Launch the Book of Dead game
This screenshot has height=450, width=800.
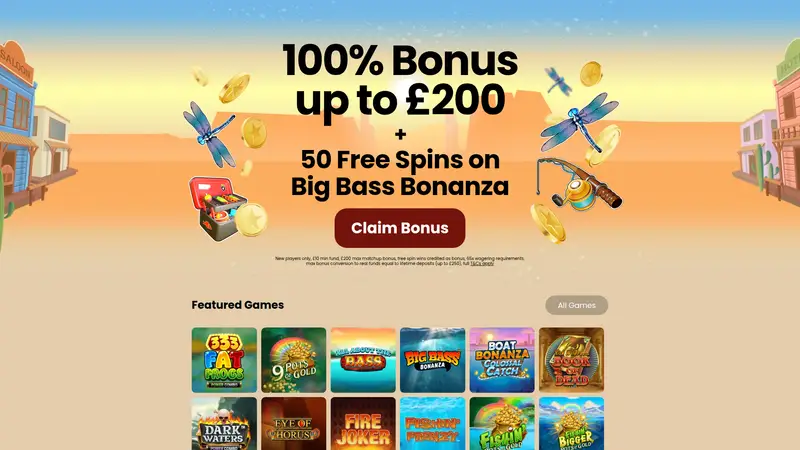571,360
